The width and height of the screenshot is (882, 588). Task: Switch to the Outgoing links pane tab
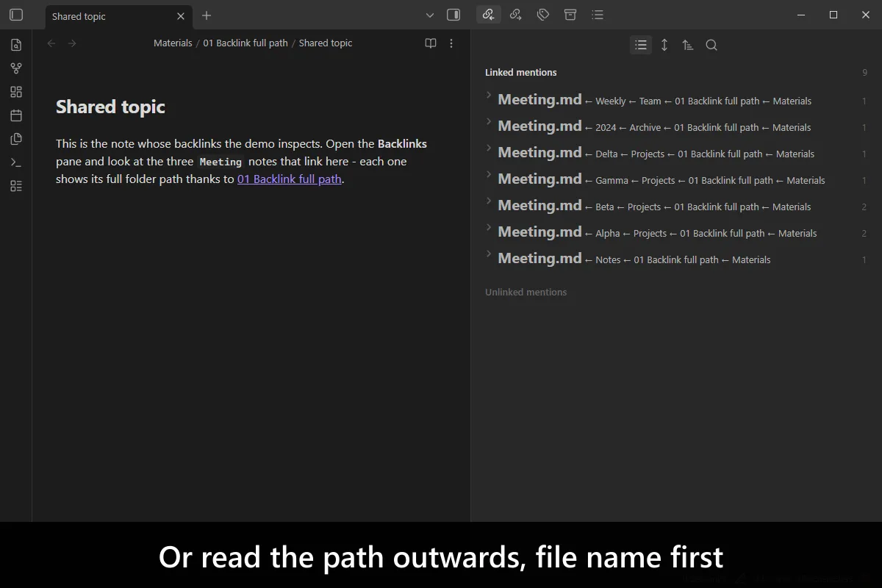pyautogui.click(x=516, y=15)
